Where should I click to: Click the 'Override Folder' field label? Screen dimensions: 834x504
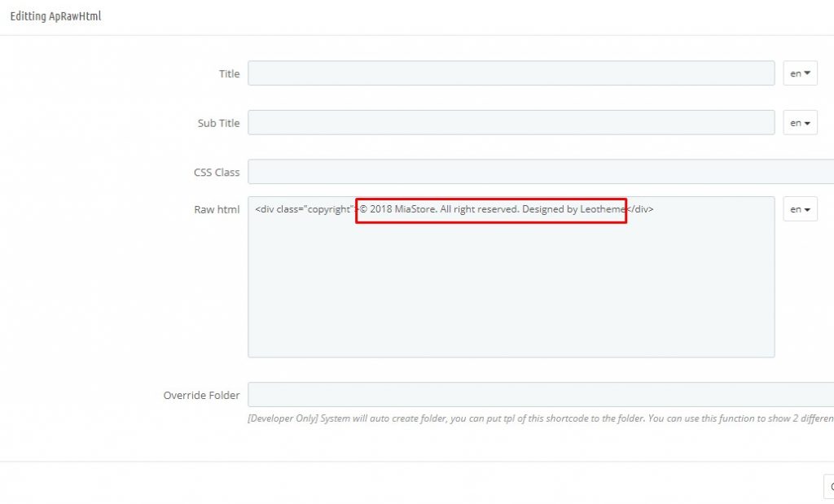[x=201, y=395]
